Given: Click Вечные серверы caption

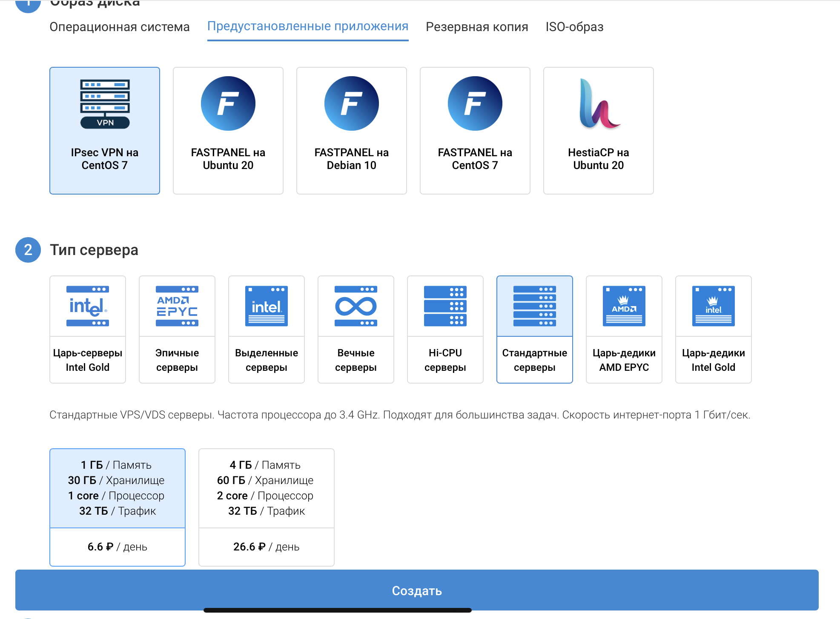Looking at the screenshot, I should pyautogui.click(x=356, y=360).
